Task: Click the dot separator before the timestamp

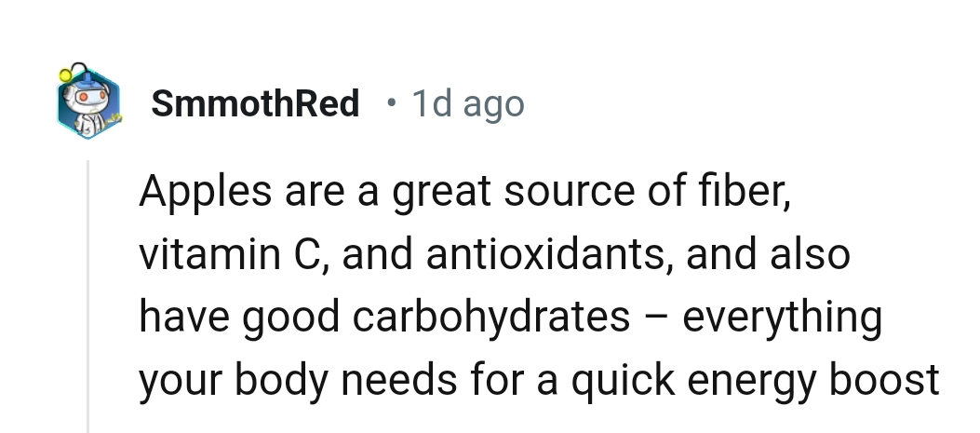Action: (x=394, y=102)
